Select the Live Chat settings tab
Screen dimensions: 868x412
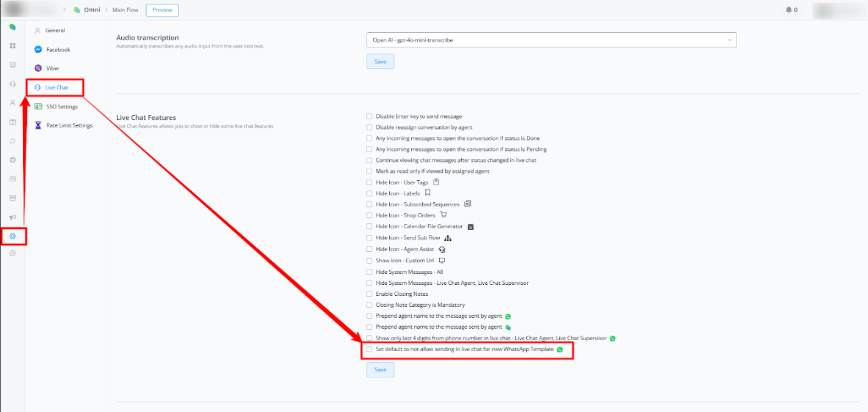point(56,88)
